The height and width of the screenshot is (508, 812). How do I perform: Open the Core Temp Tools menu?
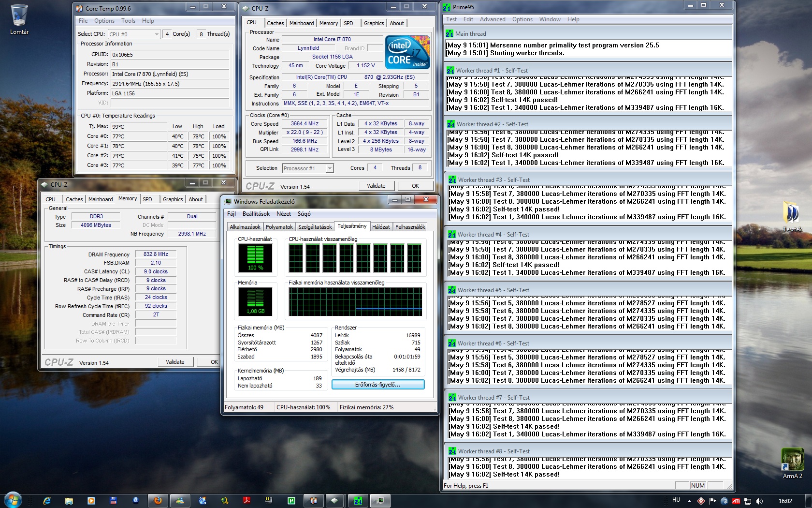(x=128, y=21)
